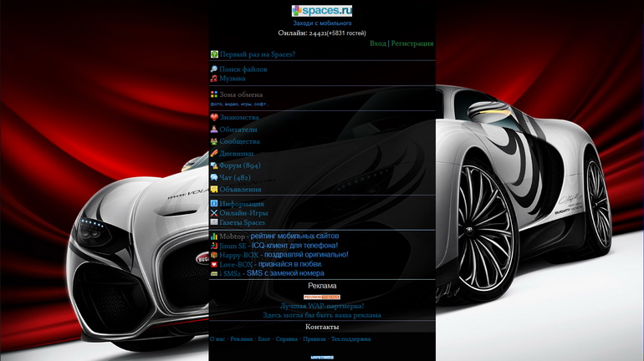Open Mobtop rating link
Viewport: 644px width, 361px height.
232,236
